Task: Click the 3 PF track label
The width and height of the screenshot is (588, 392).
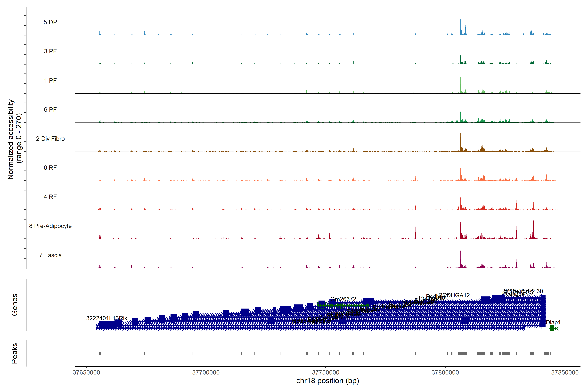Action: coord(50,51)
